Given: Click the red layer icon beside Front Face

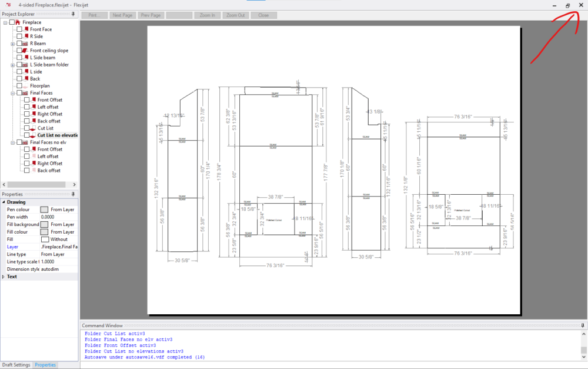Looking at the screenshot, I should click(x=26, y=29).
